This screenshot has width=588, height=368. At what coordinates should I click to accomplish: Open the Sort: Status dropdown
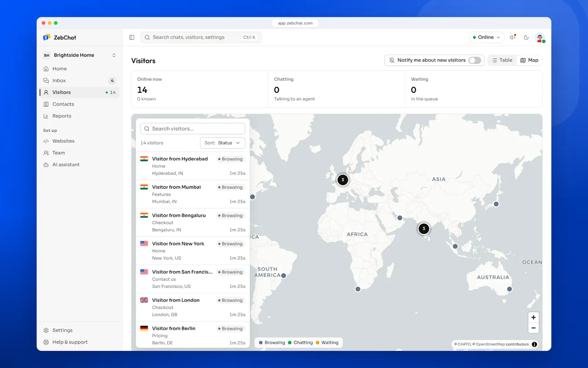click(x=222, y=143)
